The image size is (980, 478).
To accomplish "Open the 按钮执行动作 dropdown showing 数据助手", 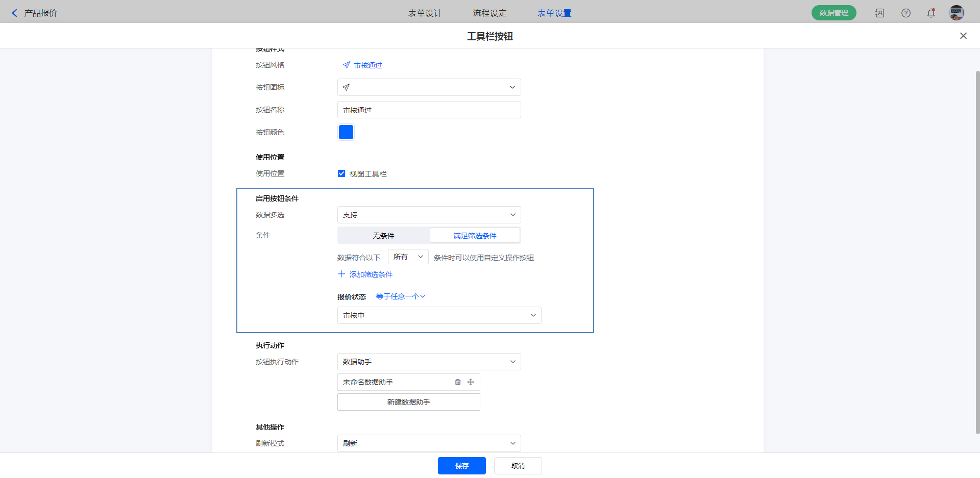I will point(429,362).
